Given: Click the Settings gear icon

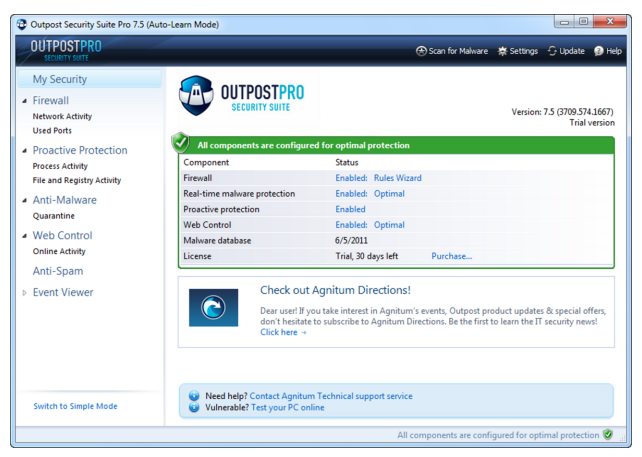Looking at the screenshot, I should (x=502, y=51).
